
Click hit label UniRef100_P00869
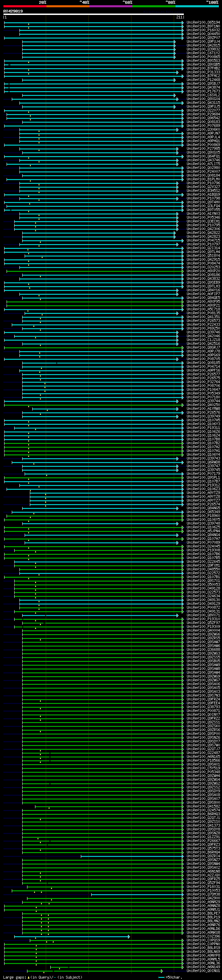point(203,145)
